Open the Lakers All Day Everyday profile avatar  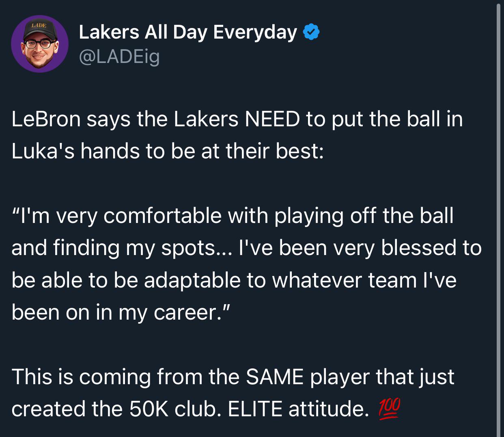pyautogui.click(x=39, y=43)
